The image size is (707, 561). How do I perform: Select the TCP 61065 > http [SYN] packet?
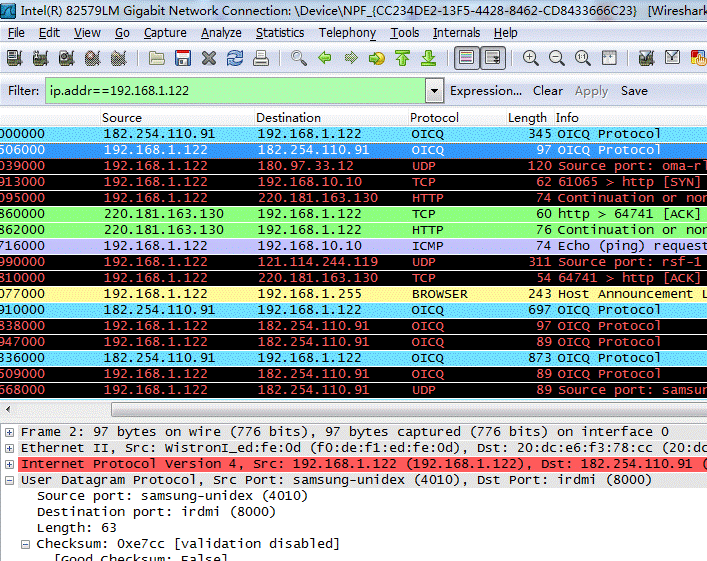[354, 182]
